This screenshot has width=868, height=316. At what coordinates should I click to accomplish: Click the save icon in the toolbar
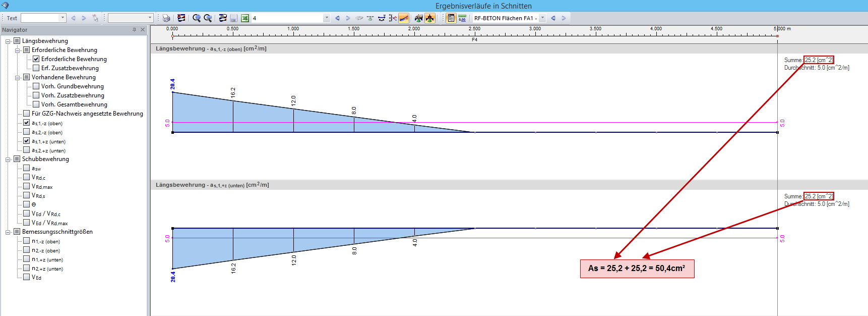click(x=234, y=18)
